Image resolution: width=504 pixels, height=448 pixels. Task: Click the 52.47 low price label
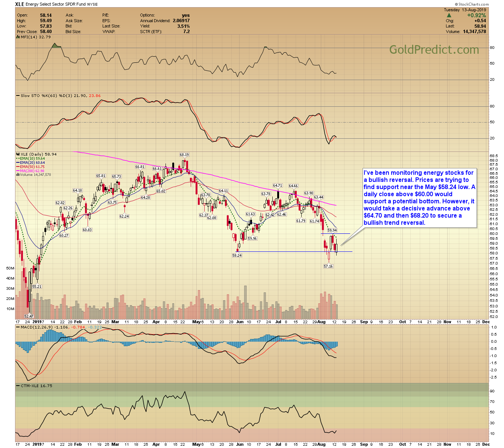pos(29,316)
